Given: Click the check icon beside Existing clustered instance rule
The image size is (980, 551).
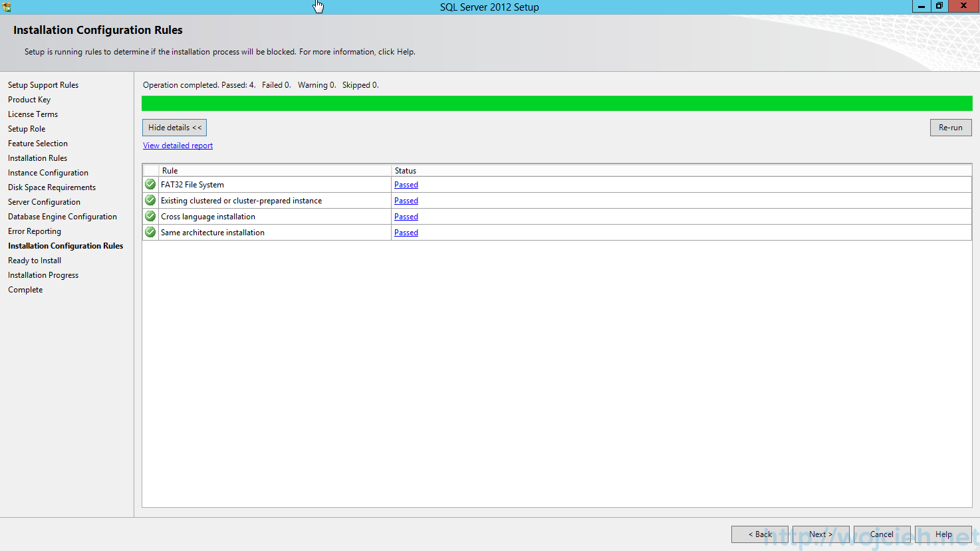Looking at the screenshot, I should pos(150,200).
